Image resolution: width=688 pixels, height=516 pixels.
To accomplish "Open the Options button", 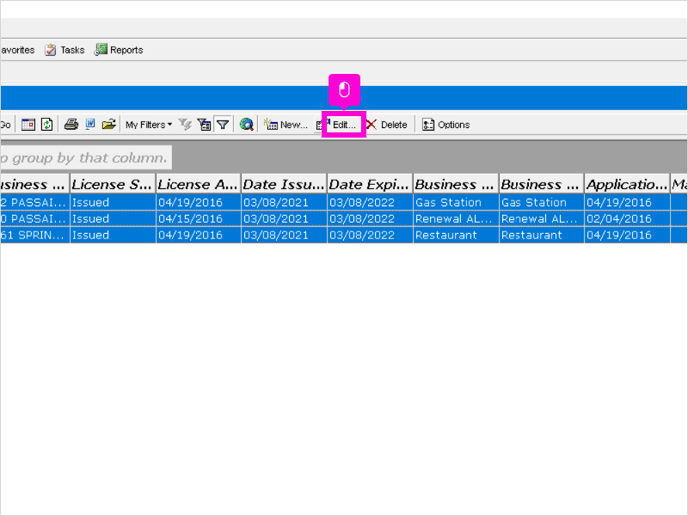I will 446,125.
